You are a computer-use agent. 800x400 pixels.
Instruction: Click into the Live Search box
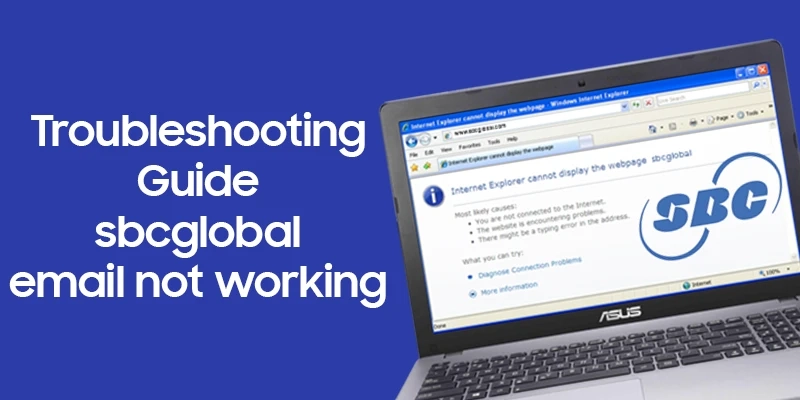tap(703, 93)
